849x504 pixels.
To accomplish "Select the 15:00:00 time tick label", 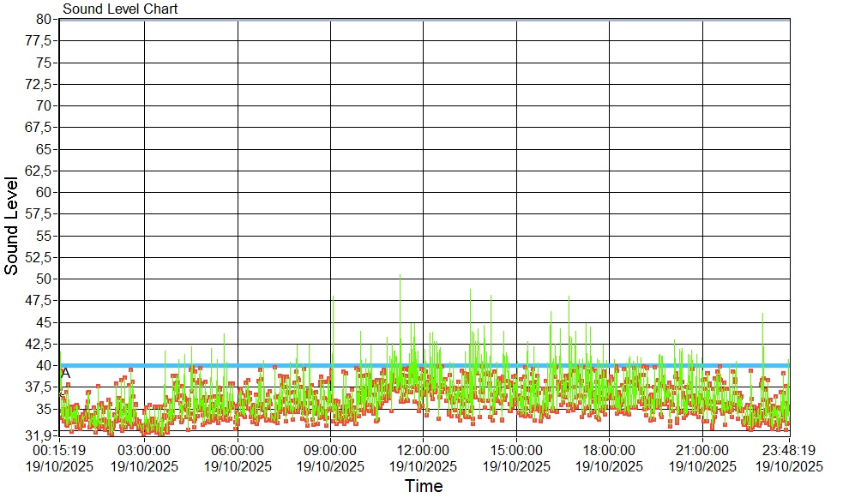I will tap(516, 449).
